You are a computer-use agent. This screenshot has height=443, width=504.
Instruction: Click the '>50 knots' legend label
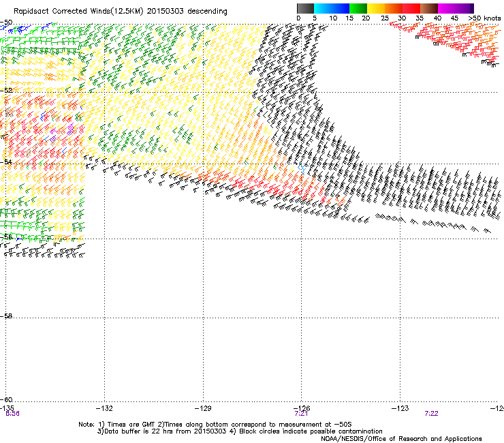484,18
